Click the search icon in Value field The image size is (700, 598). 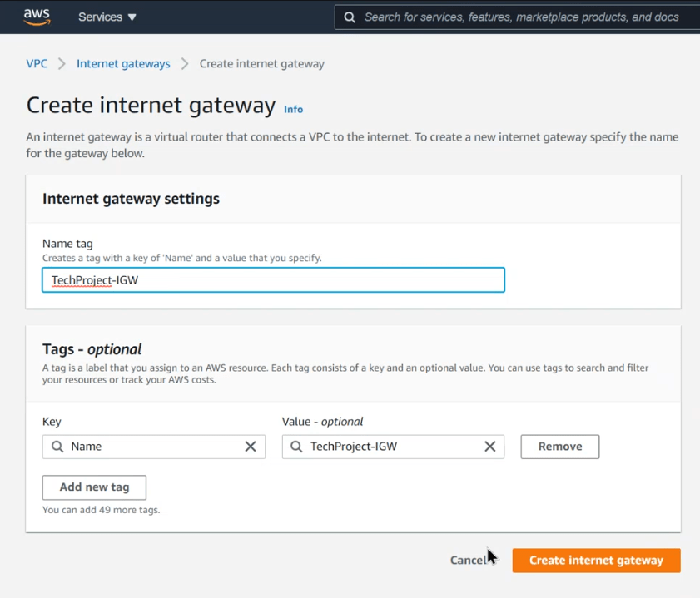(297, 447)
